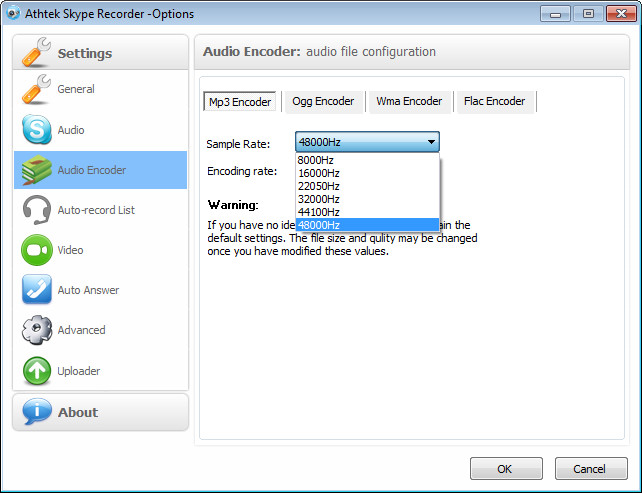Switch to Video settings

click(x=70, y=250)
